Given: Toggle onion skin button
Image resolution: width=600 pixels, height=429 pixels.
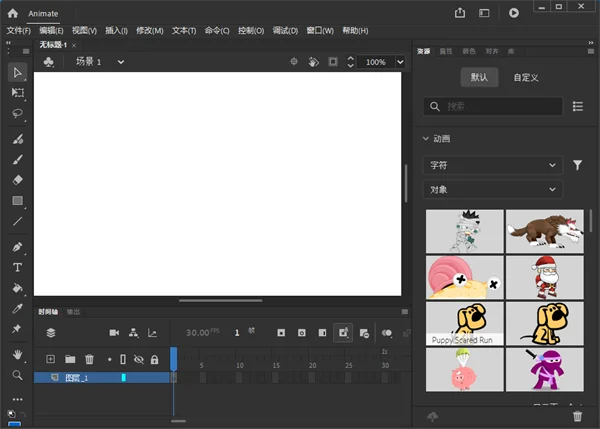Looking at the screenshot, I should (x=387, y=333).
